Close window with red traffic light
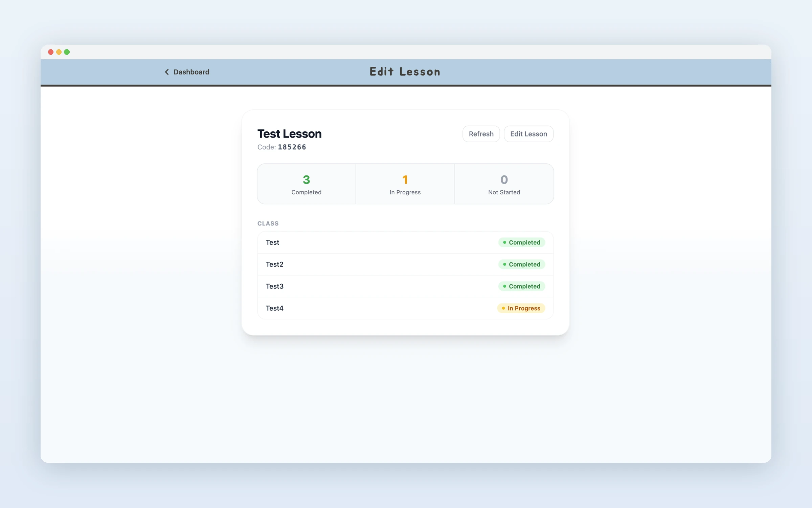Screen dimensions: 812x508 [51, 52]
